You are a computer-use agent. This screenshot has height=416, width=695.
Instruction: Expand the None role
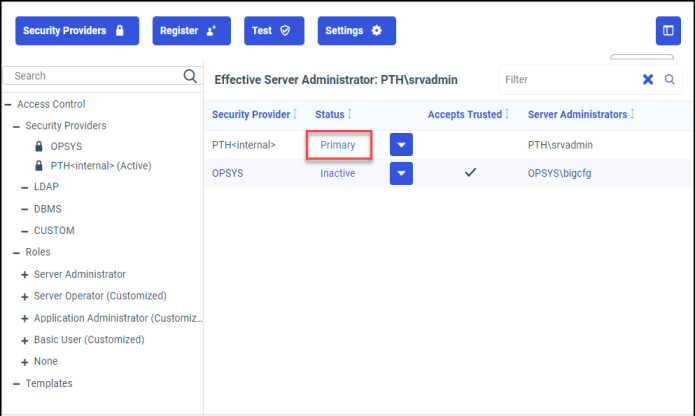(25, 362)
